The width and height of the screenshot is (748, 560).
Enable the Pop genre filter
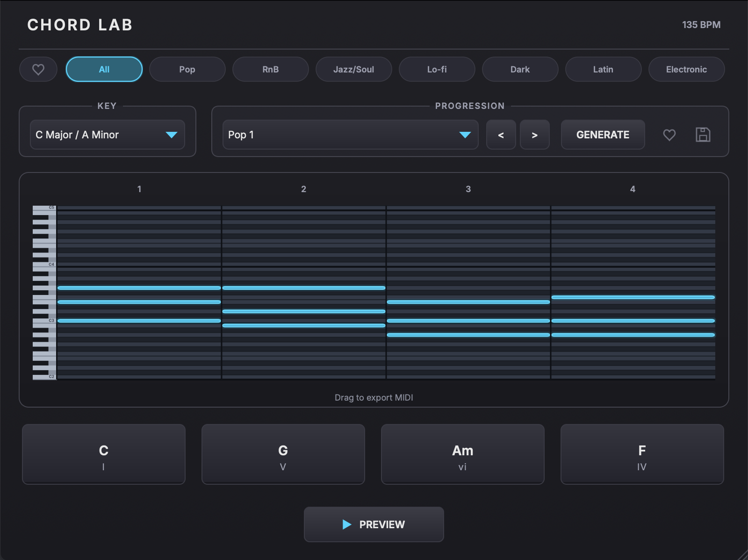pos(187,69)
